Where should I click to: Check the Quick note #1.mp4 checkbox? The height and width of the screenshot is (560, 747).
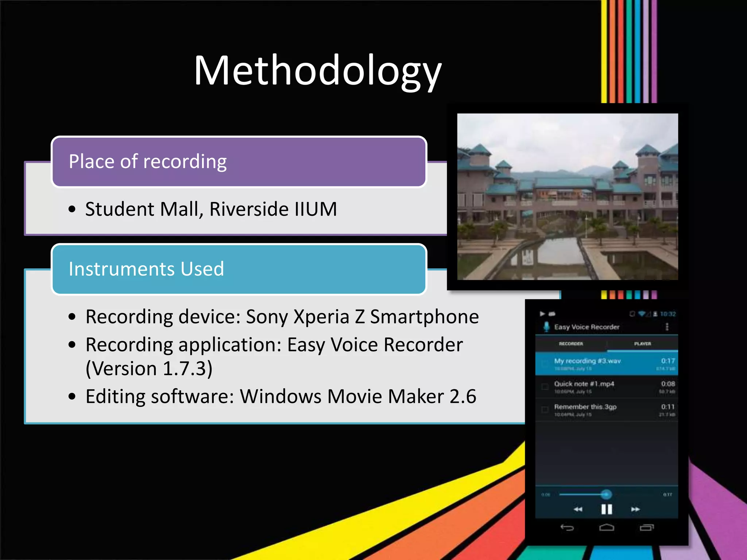click(x=545, y=387)
